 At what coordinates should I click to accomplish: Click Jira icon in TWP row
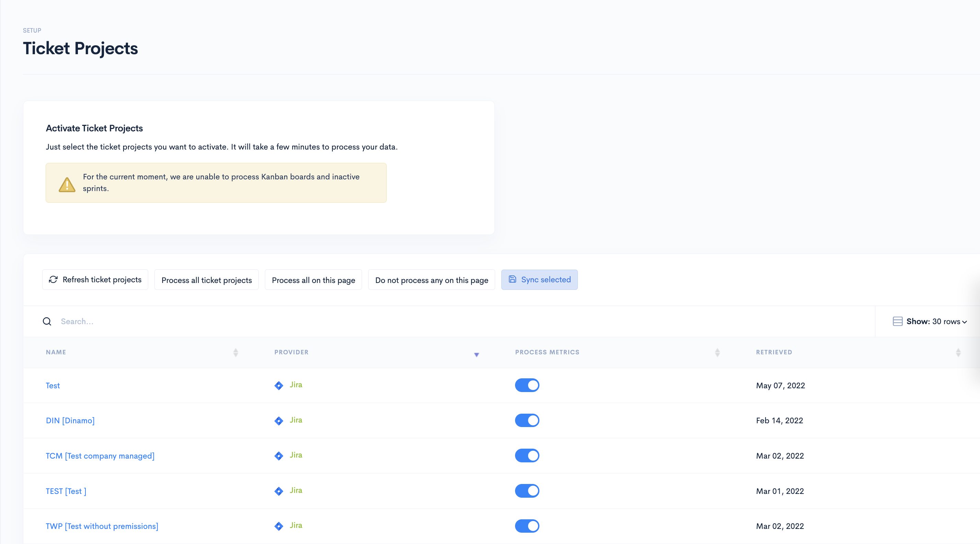[279, 526]
